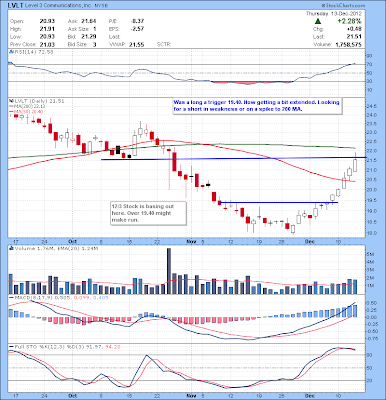Click the P/E value -8.37
The image size is (386, 400).
137,21
